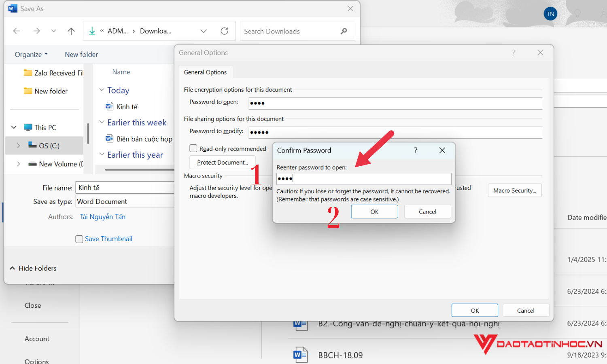Open help for Confirm Password dialog
The height and width of the screenshot is (364, 607).
416,150
